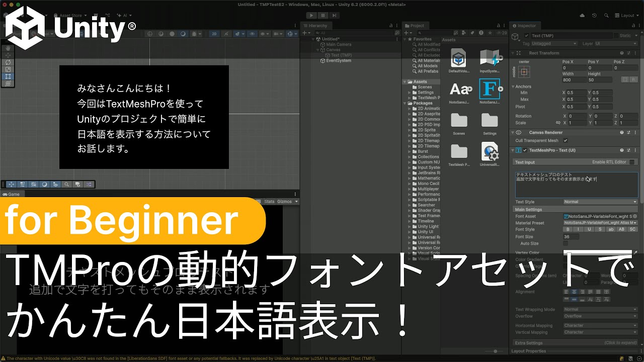Open Hierarchy create plus dropdown
The image size is (644, 362).
pyautogui.click(x=306, y=33)
